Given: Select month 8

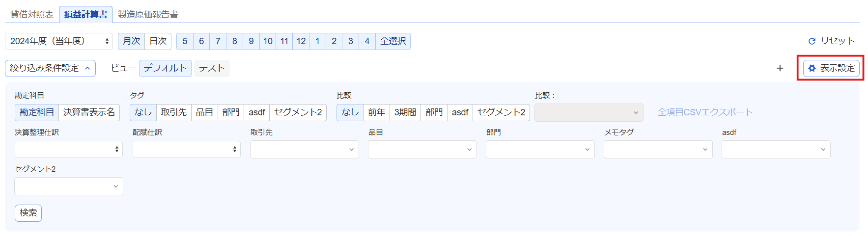Looking at the screenshot, I should (x=235, y=41).
